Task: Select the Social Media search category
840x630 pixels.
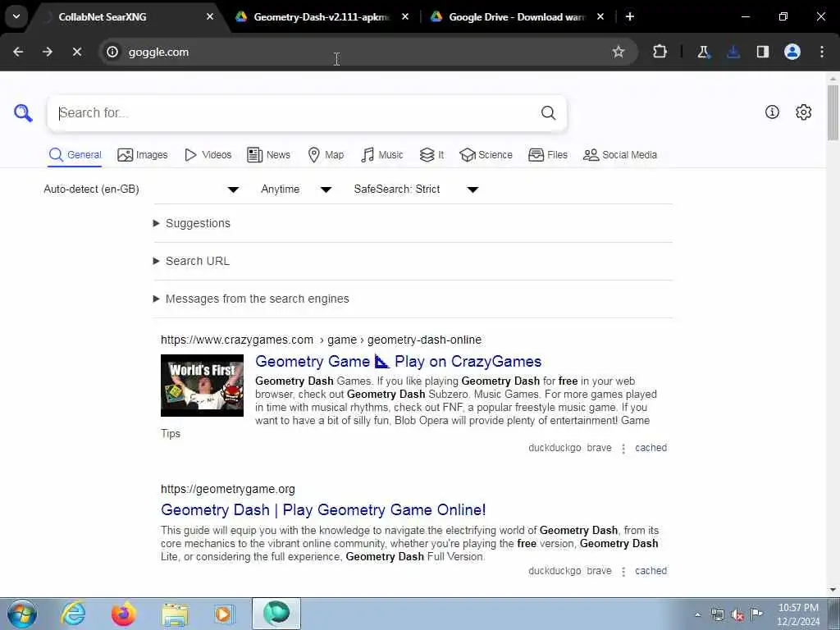Action: [620, 155]
